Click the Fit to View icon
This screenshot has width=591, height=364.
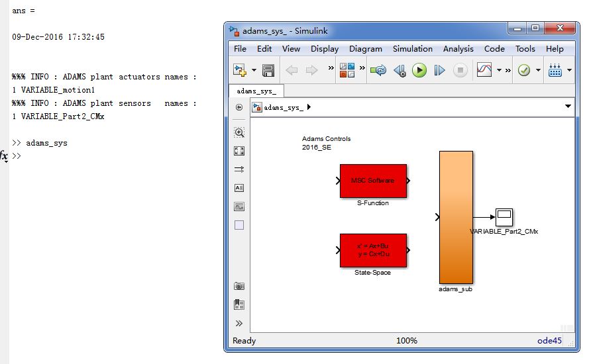click(239, 151)
